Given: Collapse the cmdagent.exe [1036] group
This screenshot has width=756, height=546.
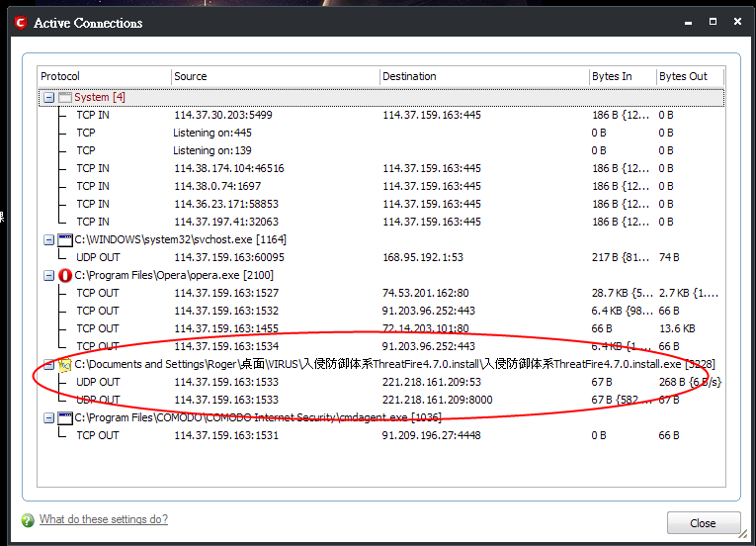Looking at the screenshot, I should pyautogui.click(x=48, y=418).
